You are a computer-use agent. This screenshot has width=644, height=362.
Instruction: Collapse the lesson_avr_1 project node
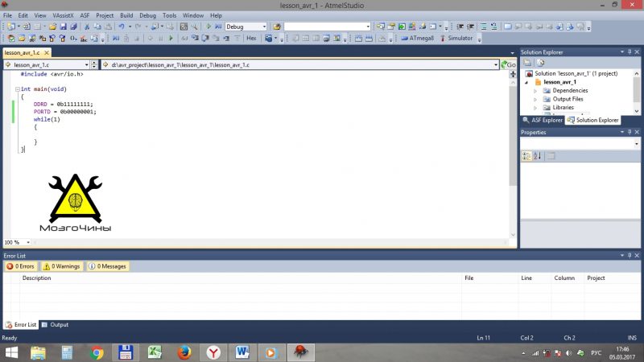[x=526, y=82]
